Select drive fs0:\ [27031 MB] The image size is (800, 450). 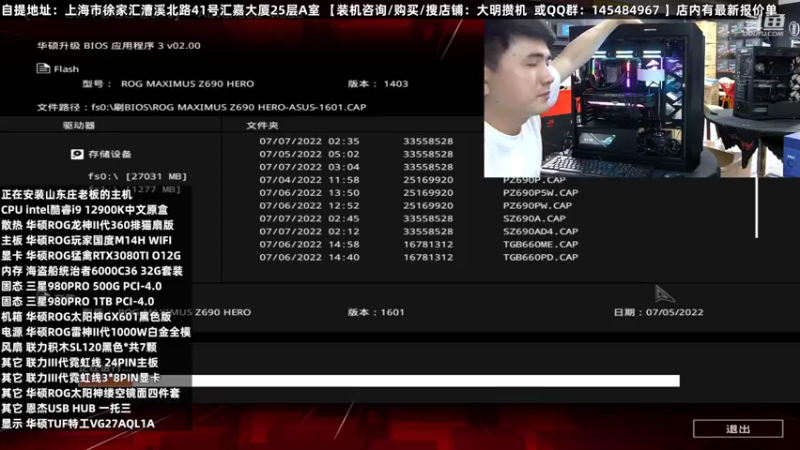137,176
